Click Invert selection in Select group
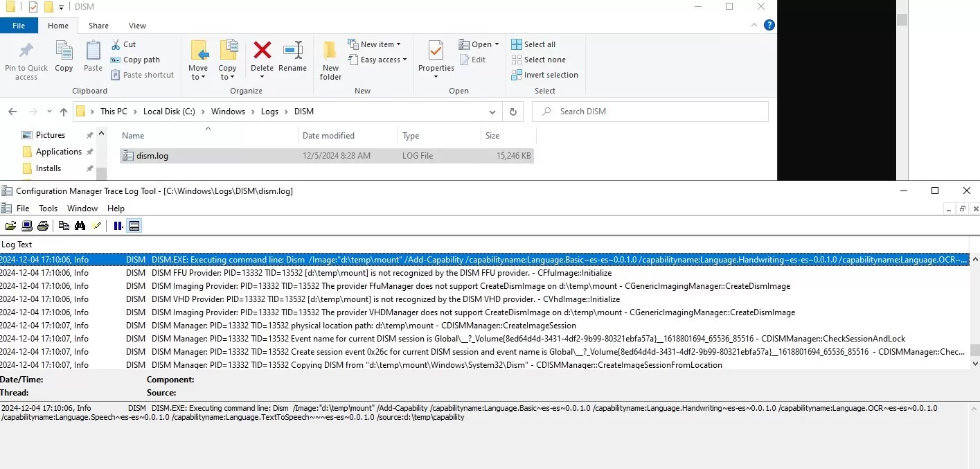 coord(544,75)
